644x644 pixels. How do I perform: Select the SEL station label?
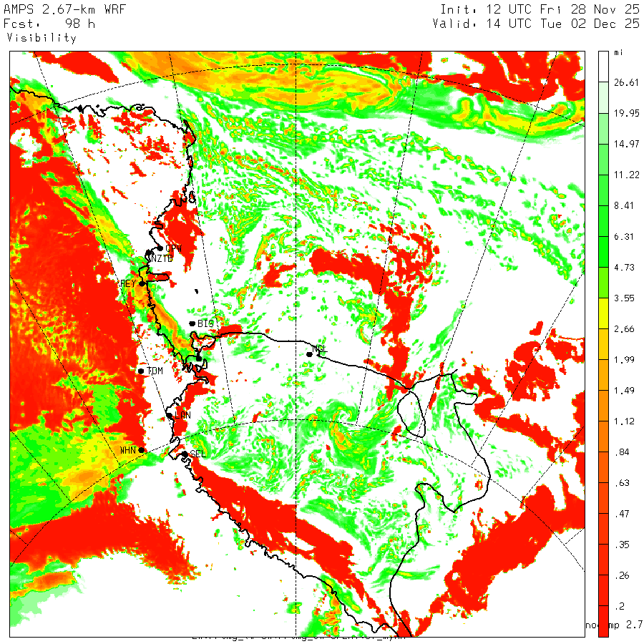198,454
